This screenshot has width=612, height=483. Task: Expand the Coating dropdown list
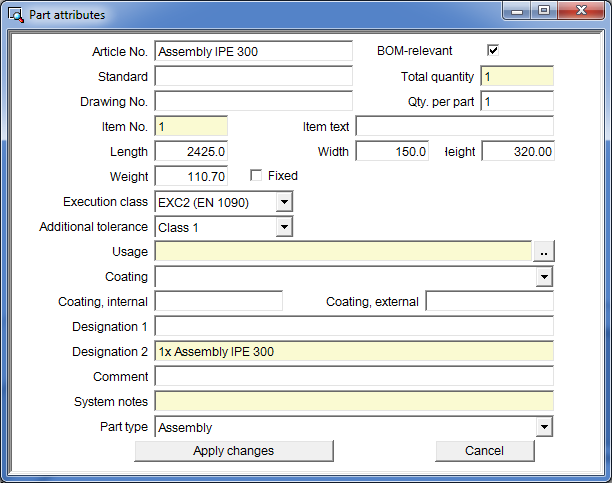click(544, 277)
